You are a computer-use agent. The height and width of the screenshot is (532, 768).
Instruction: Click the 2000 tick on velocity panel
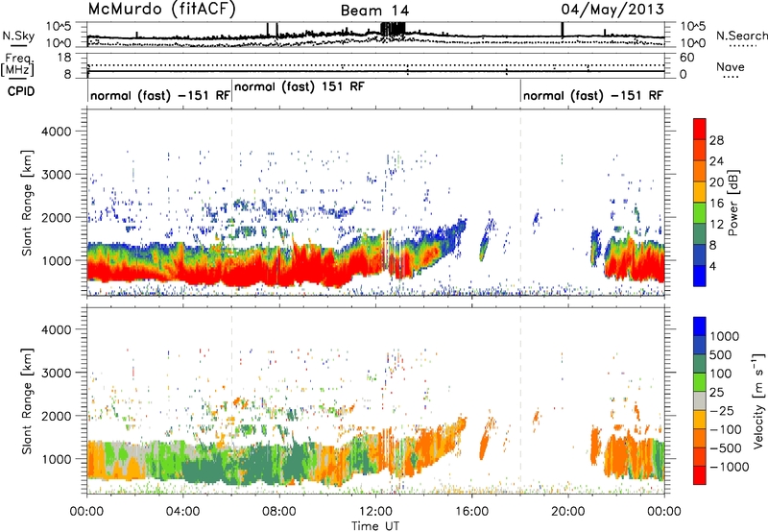click(x=55, y=416)
